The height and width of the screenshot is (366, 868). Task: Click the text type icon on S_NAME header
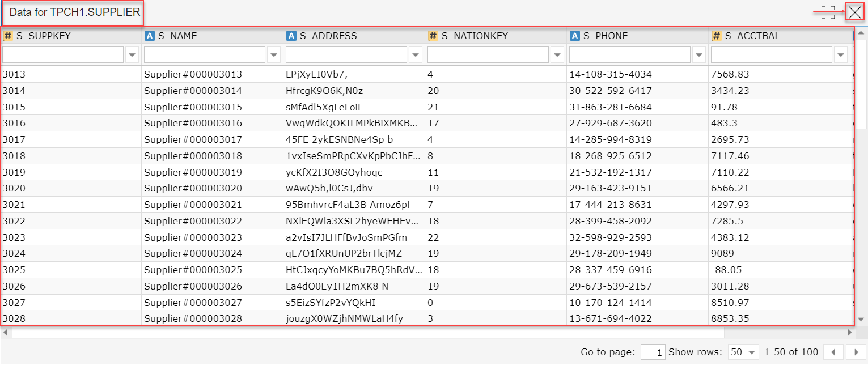[x=150, y=35]
